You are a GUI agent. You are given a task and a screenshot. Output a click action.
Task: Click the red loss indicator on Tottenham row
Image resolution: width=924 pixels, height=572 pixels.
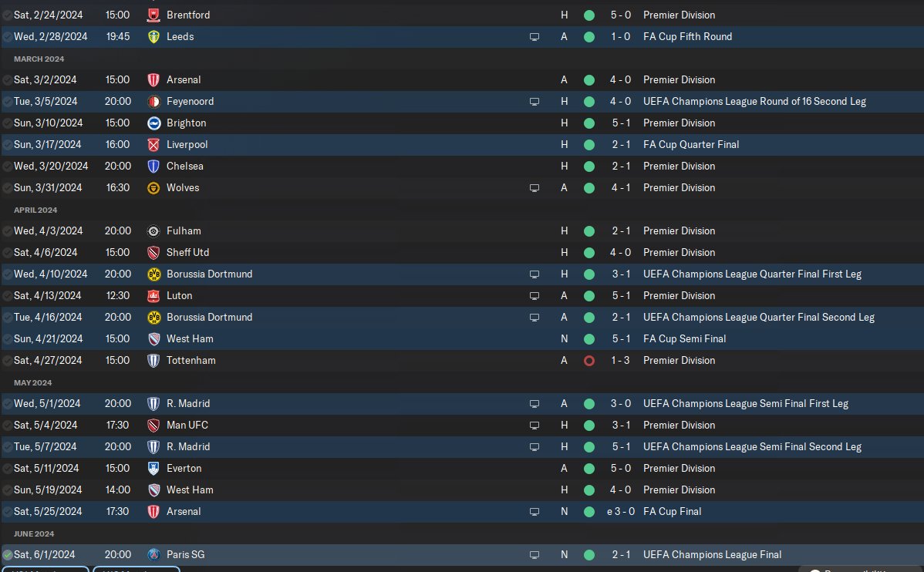tap(588, 361)
